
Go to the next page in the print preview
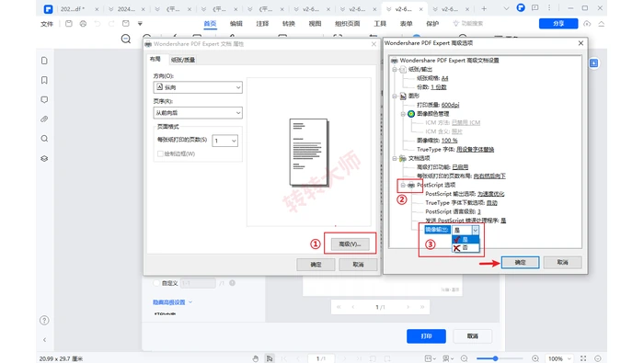point(408,307)
